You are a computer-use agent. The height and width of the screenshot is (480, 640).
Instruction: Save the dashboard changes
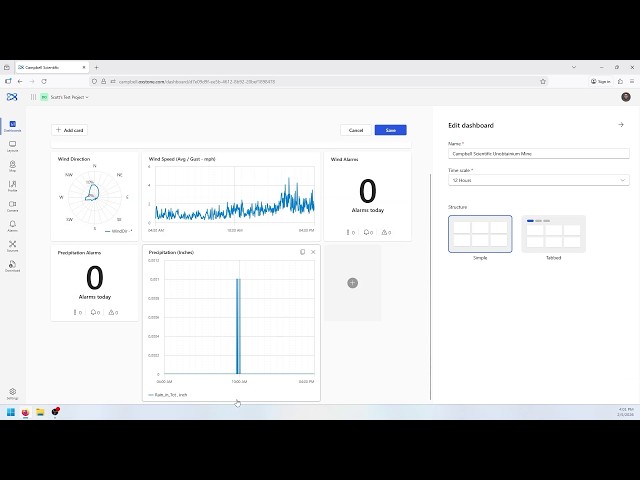(391, 130)
